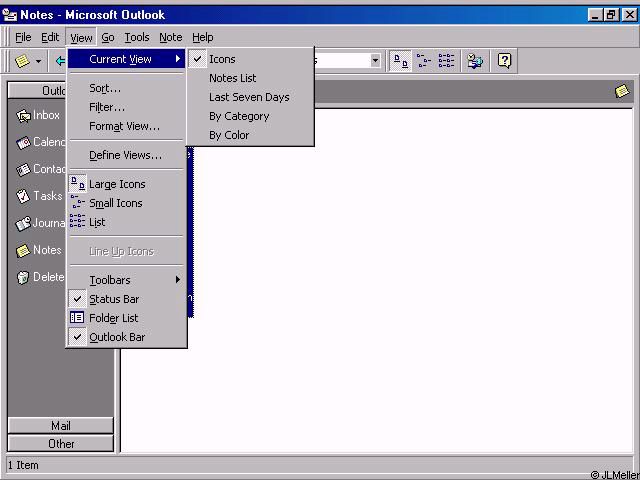
Task: Toggle the Outlook Bar menu option
Action: coord(126,337)
